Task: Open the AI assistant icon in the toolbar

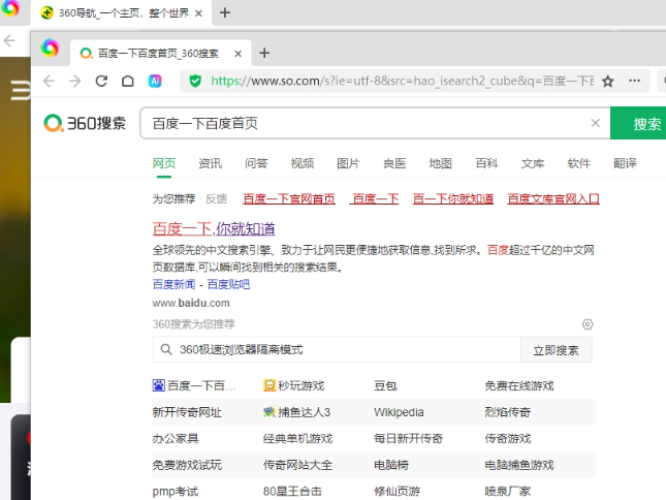Action: pos(155,81)
